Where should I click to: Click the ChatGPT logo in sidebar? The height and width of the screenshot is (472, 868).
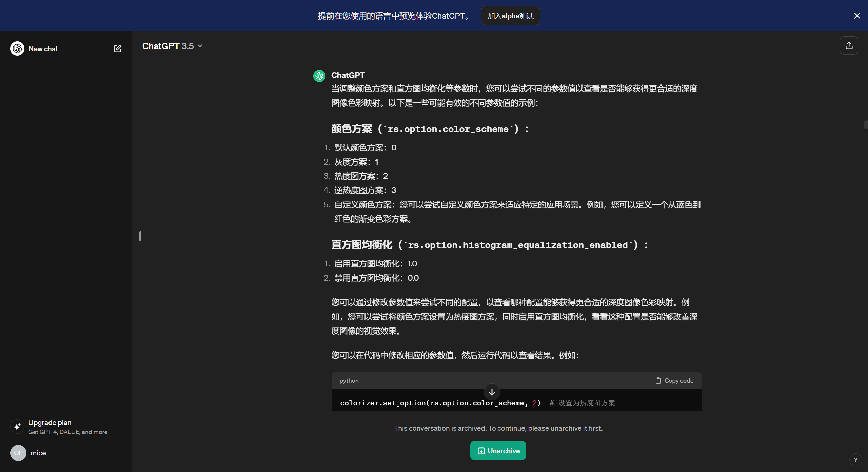17,49
